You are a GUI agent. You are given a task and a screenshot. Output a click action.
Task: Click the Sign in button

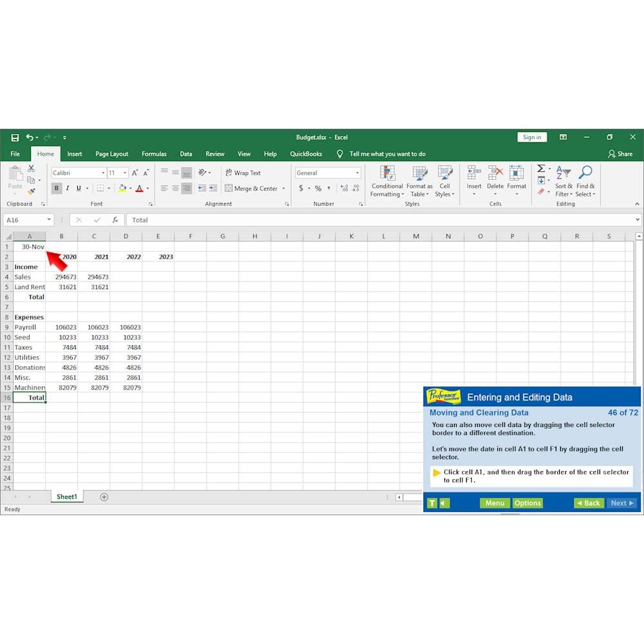click(x=532, y=137)
